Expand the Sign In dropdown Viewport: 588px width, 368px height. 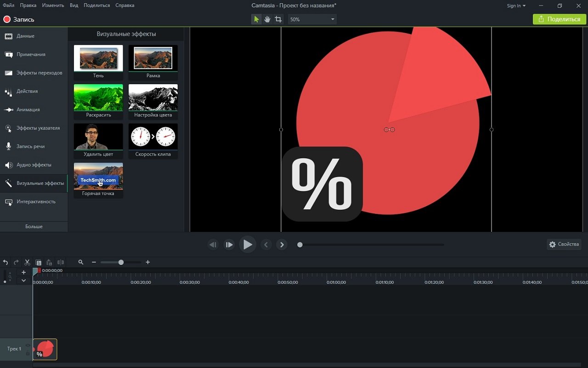(x=516, y=6)
